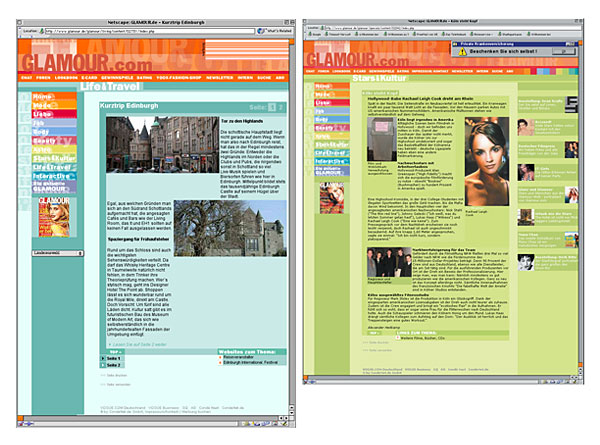Image resolution: width=600 pixels, height=445 pixels.
Task: Select Interactive in Edinburgh window sidebar
Action: [54, 176]
